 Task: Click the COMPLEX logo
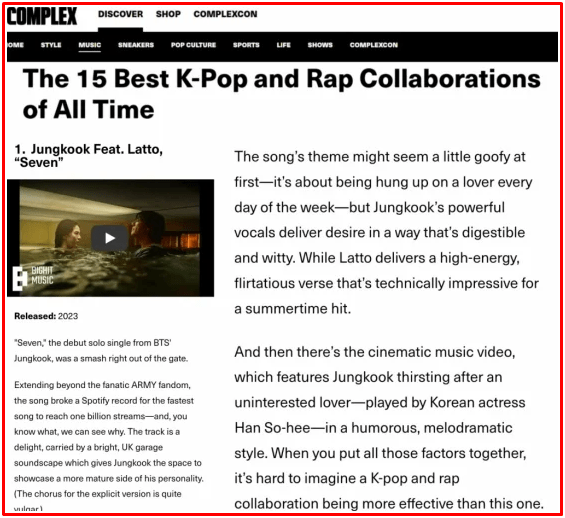(x=42, y=16)
